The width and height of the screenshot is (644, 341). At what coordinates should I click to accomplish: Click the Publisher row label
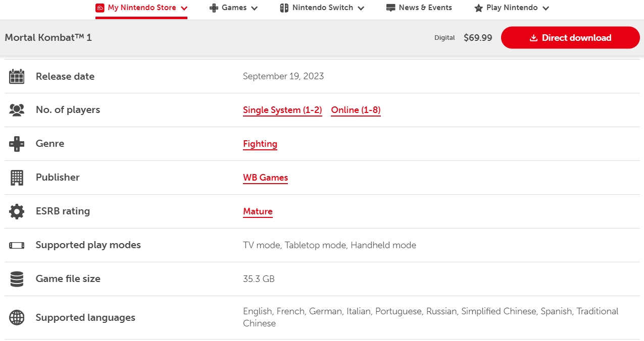58,178
